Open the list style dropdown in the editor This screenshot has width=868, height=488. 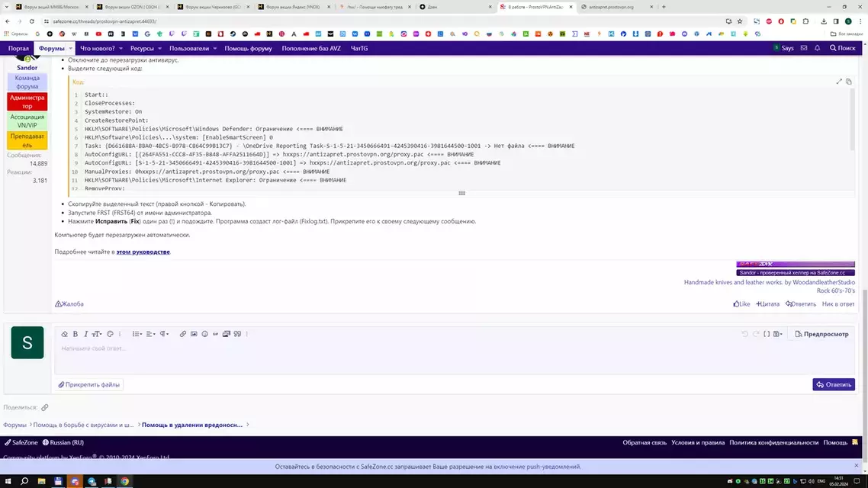(137, 334)
